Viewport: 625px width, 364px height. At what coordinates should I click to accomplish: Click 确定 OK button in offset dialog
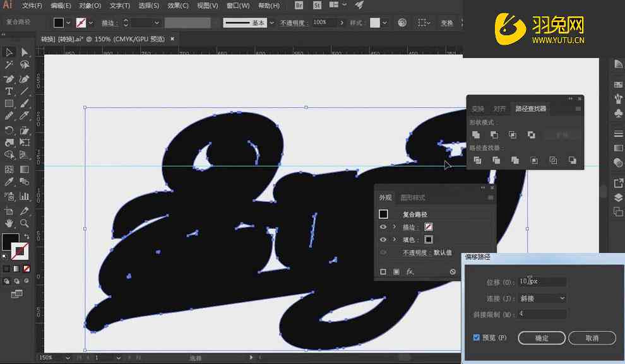(x=542, y=338)
